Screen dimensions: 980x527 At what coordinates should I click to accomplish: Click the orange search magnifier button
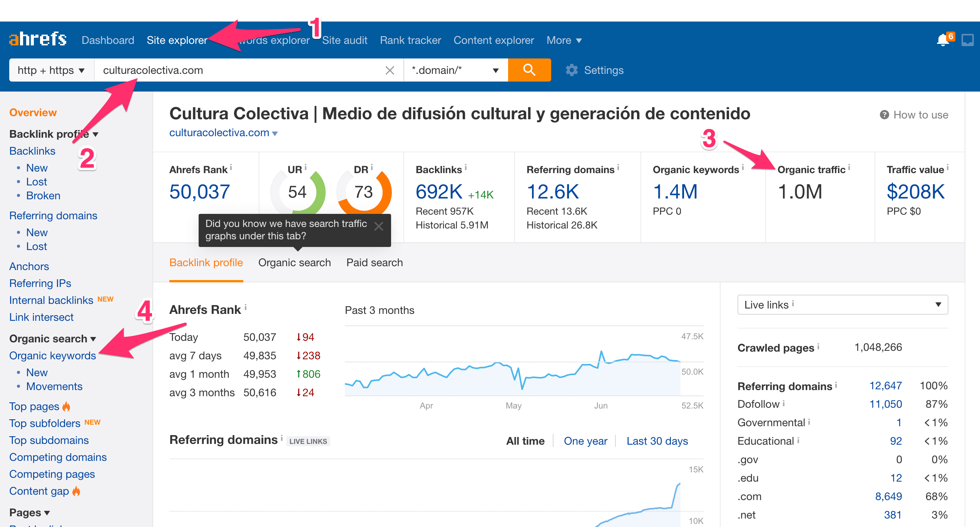pos(529,70)
